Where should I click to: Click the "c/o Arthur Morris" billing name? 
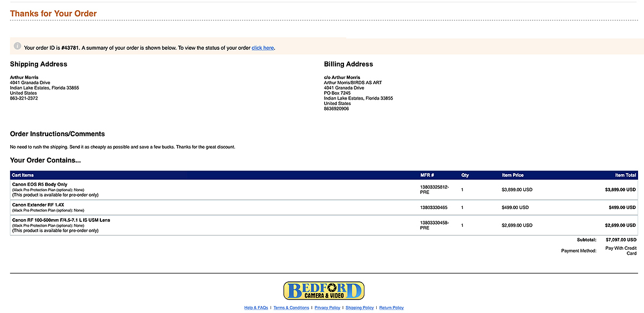click(x=342, y=77)
